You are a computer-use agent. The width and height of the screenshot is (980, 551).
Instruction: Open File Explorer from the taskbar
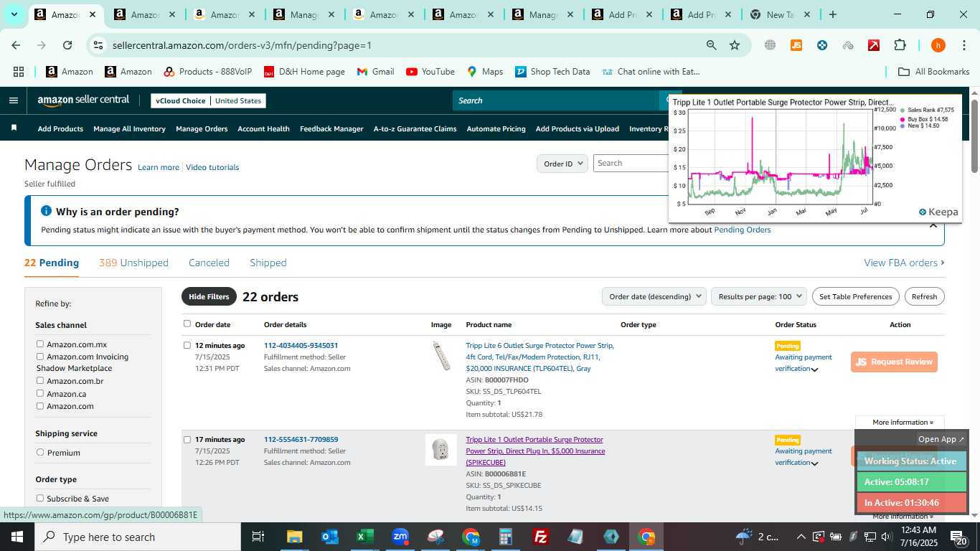pos(295,537)
